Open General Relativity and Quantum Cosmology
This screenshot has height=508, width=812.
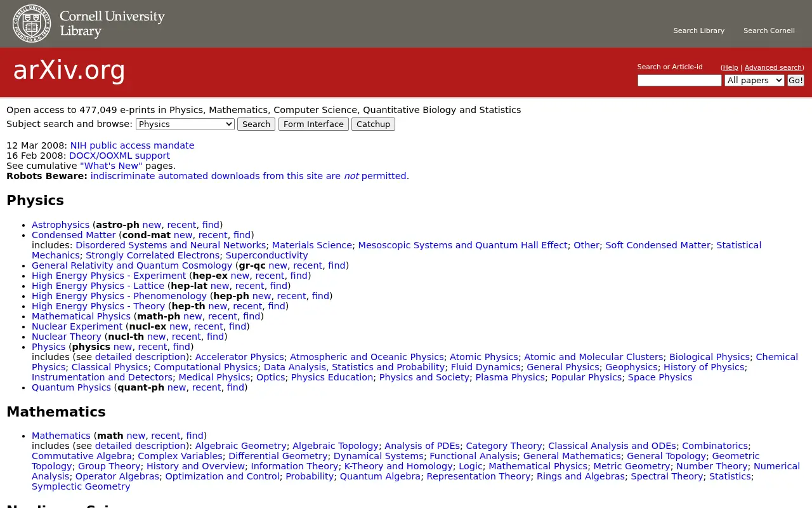(132, 265)
